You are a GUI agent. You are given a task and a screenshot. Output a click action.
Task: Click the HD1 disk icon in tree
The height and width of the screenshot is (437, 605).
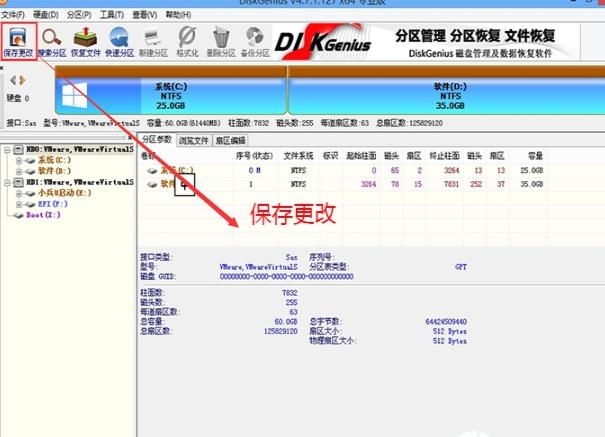click(19, 182)
